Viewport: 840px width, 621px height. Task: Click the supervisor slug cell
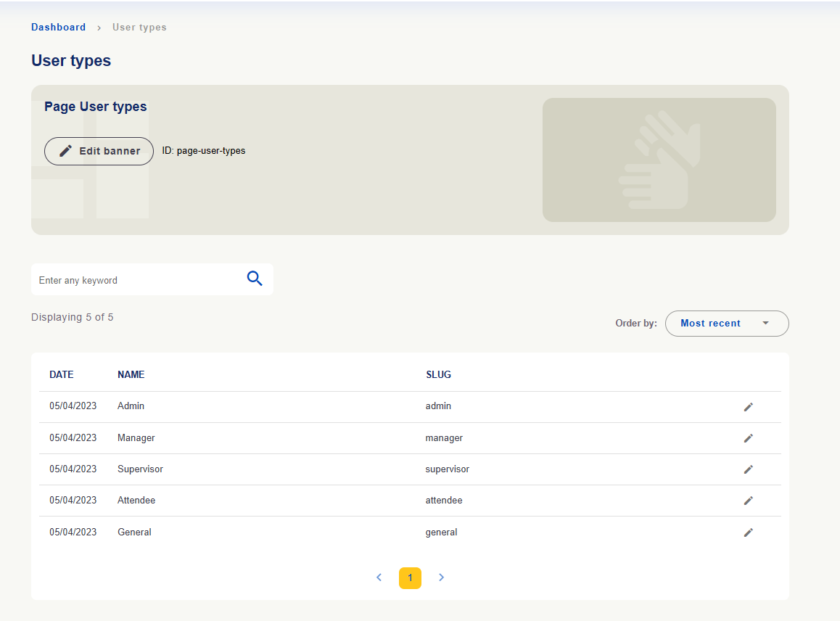[x=448, y=469]
